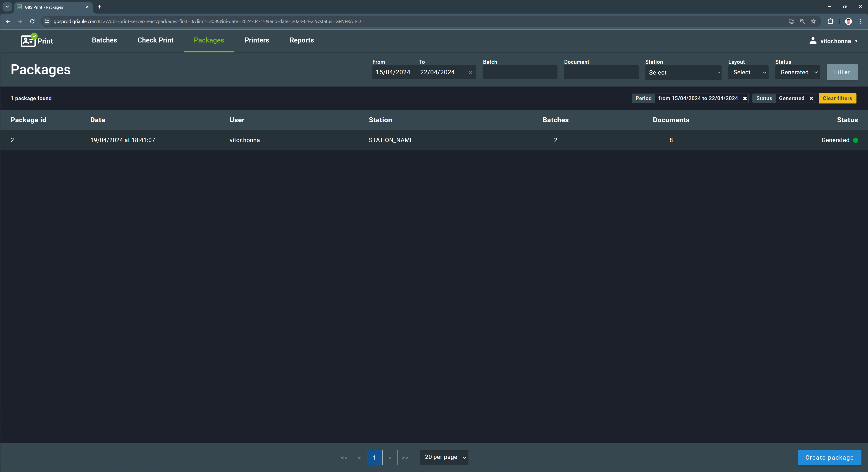Screen dimensions: 868x472
Task: Click the browser forward arrow
Action: (x=20, y=21)
